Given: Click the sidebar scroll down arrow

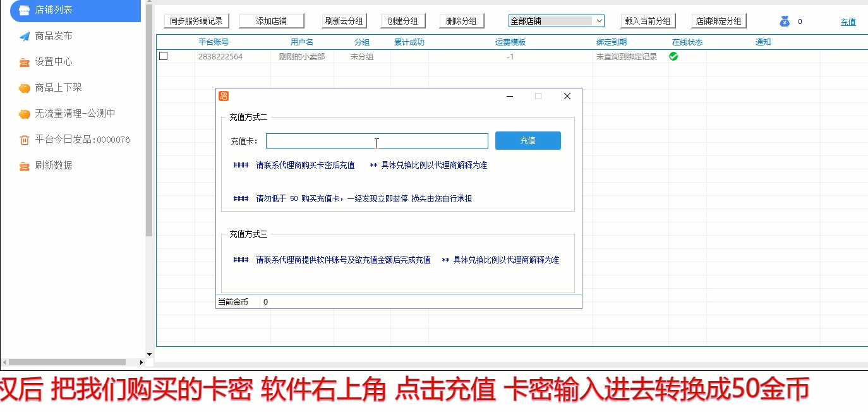Looking at the screenshot, I should click(x=149, y=354).
